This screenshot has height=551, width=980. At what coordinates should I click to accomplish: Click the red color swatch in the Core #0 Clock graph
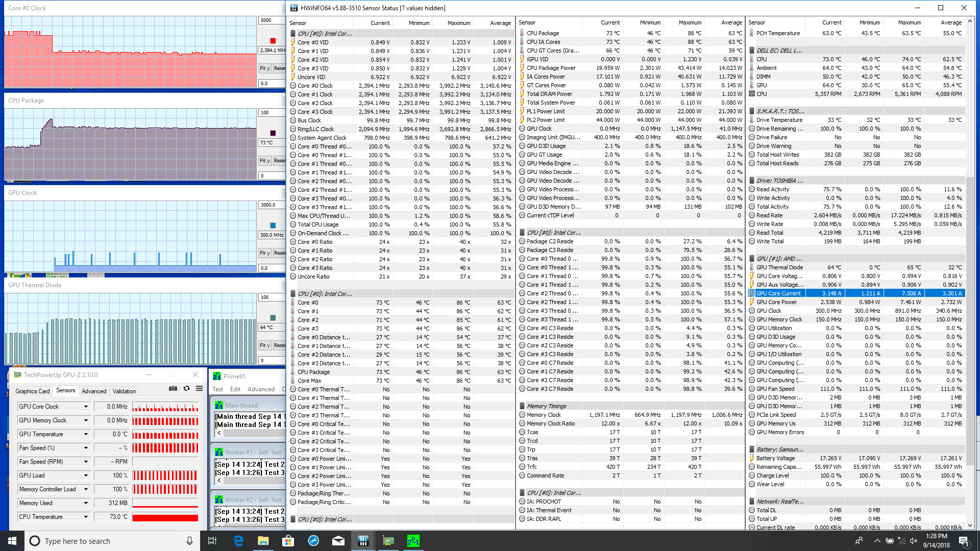coord(273,41)
